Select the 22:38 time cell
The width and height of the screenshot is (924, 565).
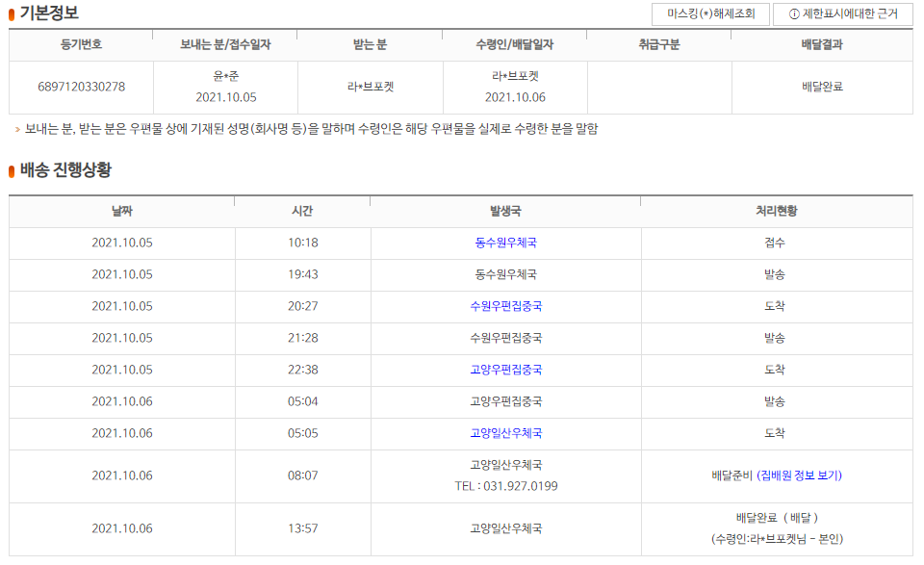coord(303,370)
